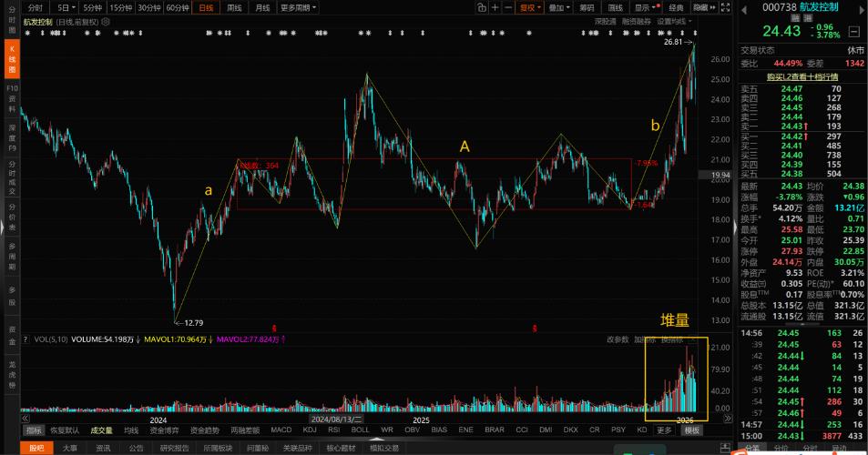Viewport: 868px width, 455px height.
Task: Click stock code 000738 title
Action: [779, 7]
